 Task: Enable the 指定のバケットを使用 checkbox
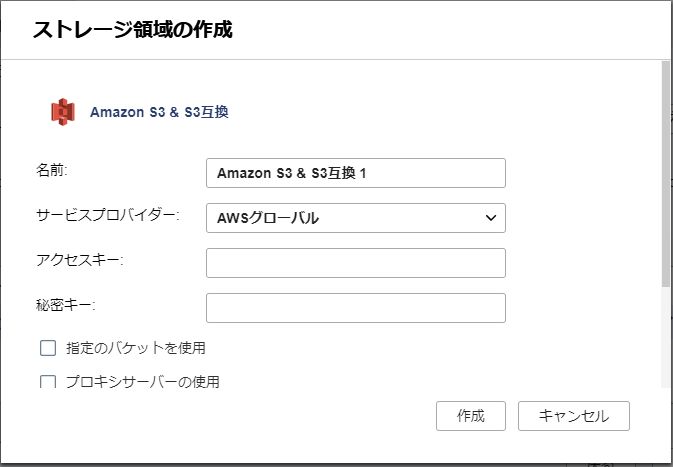pyautogui.click(x=48, y=348)
